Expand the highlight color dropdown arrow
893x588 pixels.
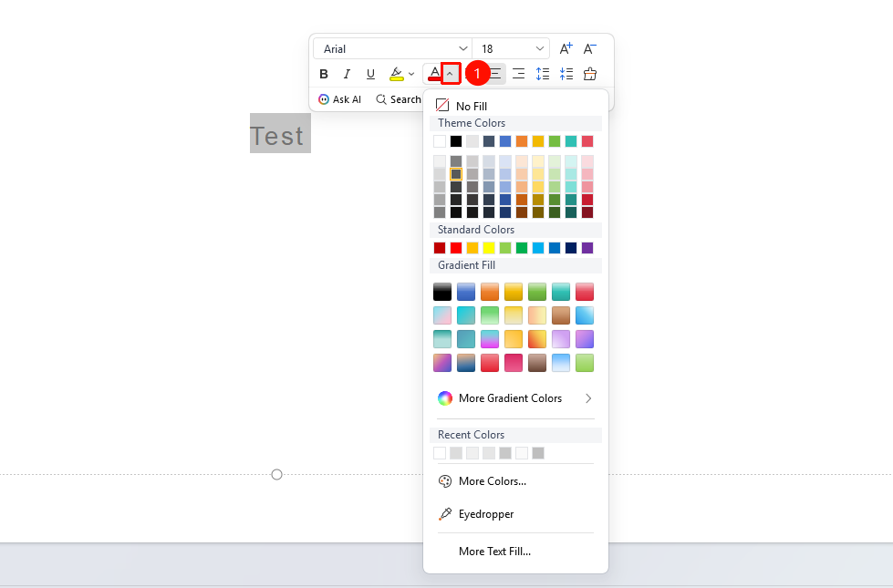[411, 74]
